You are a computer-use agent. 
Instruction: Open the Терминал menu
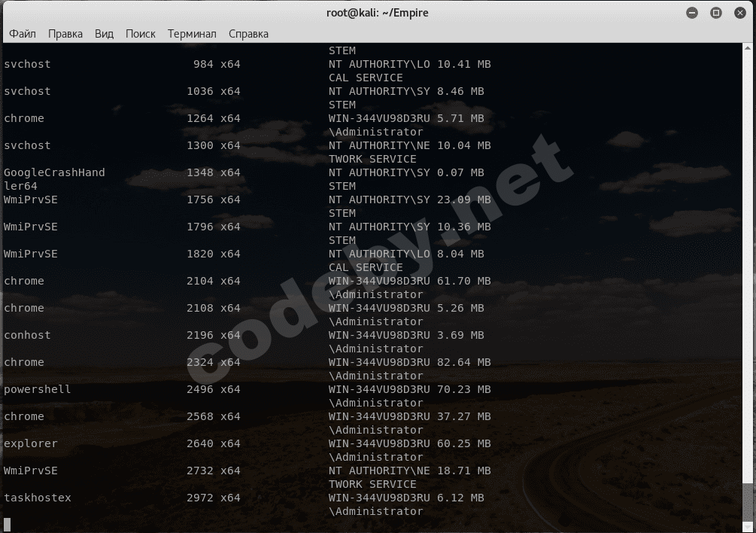pyautogui.click(x=192, y=34)
